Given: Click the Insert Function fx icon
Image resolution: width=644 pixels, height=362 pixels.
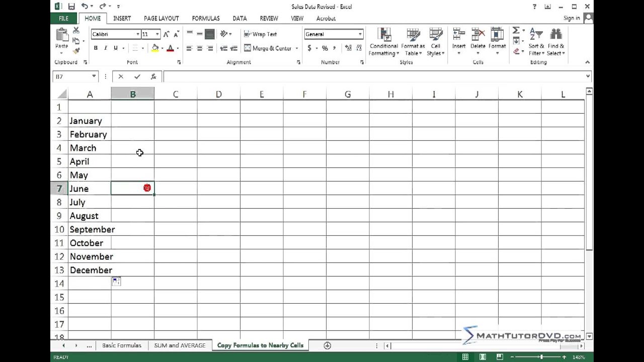Looking at the screenshot, I should tap(153, 76).
